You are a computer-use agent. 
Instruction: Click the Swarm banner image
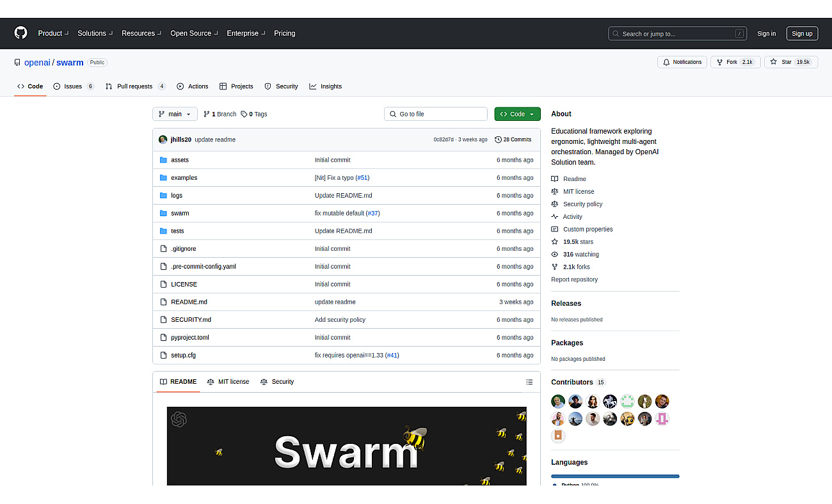coord(347,446)
